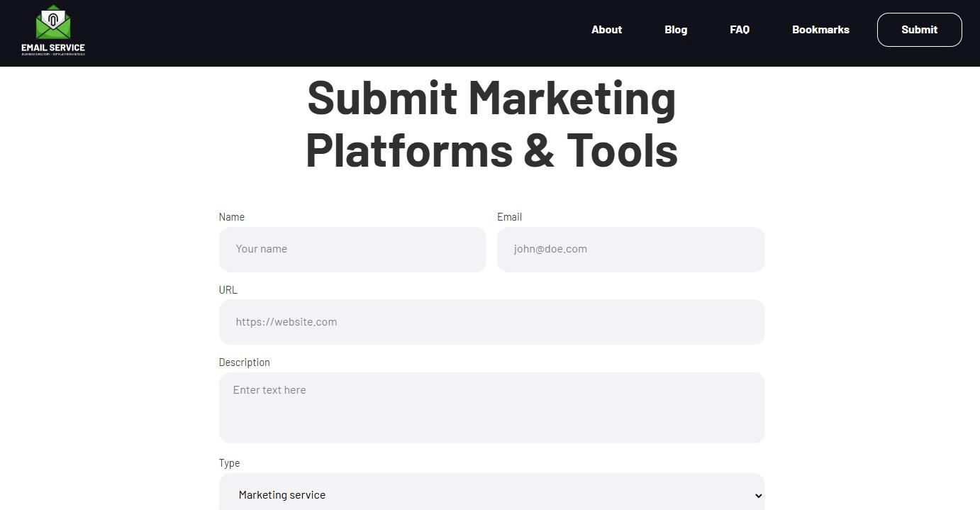
Task: Click the Type field label
Action: pyautogui.click(x=229, y=463)
